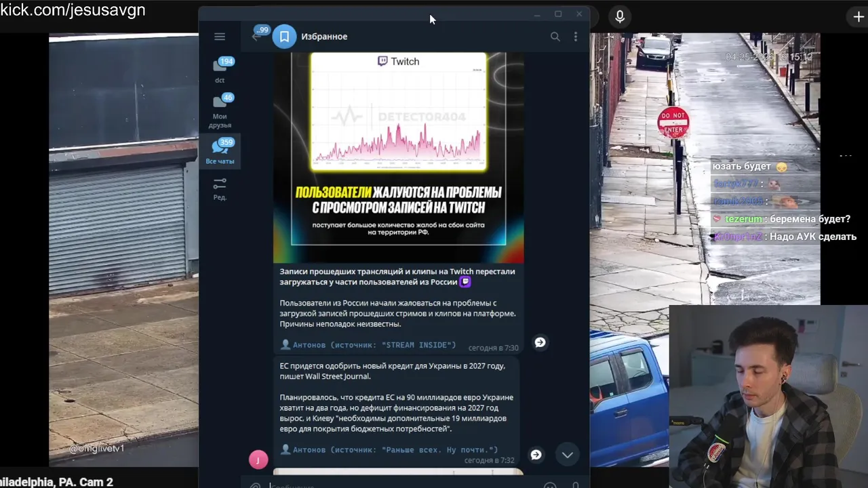This screenshot has width=868, height=488.
Task: Close the Telegram window
Action: pyautogui.click(x=579, y=14)
